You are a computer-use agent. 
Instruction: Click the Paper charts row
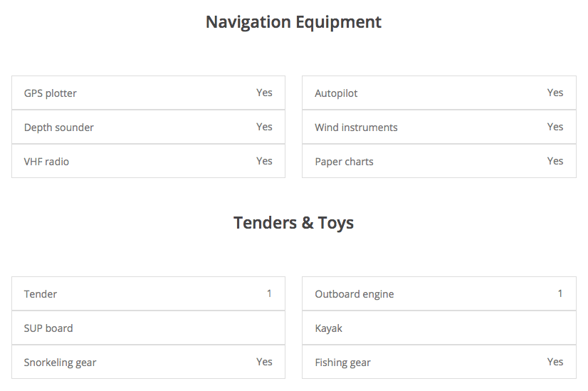click(439, 162)
